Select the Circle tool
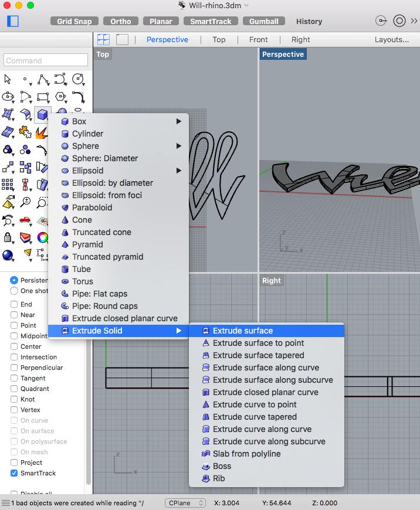 coord(78,79)
